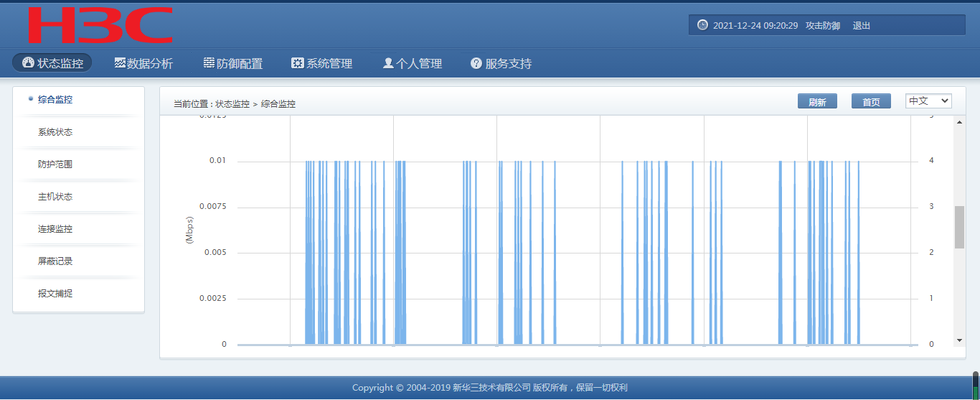Open the 中文 language dropdown
The image size is (980, 400).
click(x=928, y=101)
